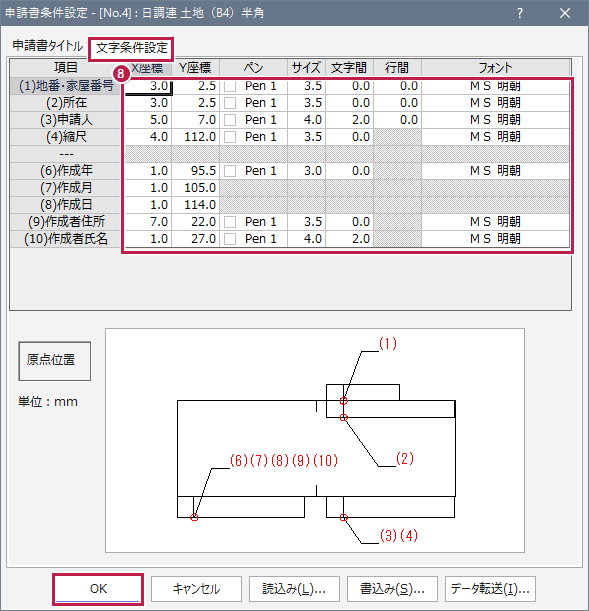Image resolution: width=589 pixels, height=611 pixels.
Task: Select the 文字条件設定 tab
Action: point(132,48)
